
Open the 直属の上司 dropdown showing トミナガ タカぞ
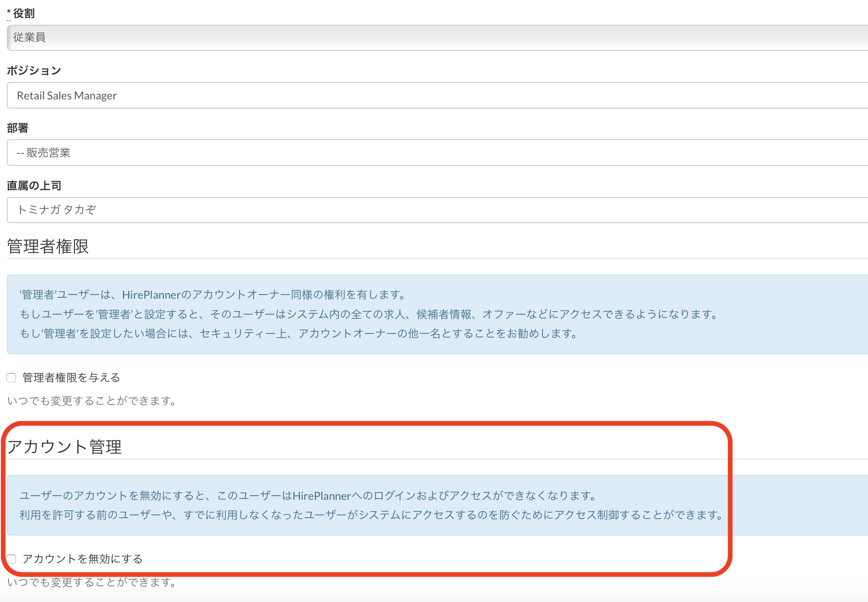435,210
